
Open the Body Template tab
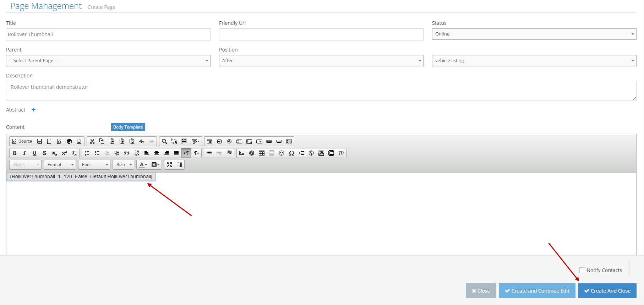(x=128, y=127)
